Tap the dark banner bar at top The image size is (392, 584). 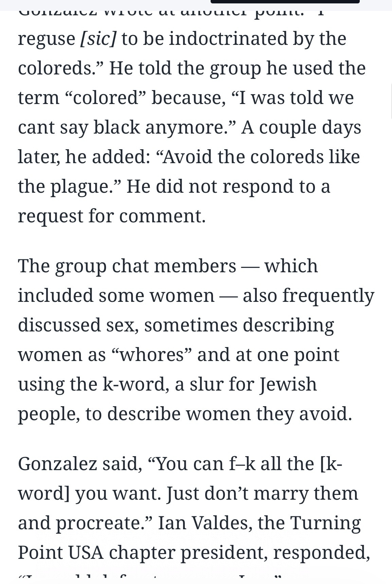pos(285,1)
